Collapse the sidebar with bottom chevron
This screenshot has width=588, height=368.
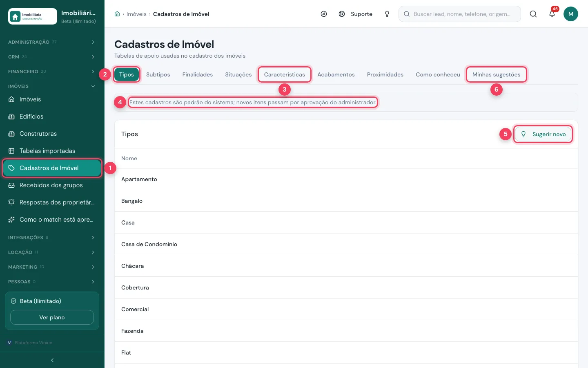52,360
